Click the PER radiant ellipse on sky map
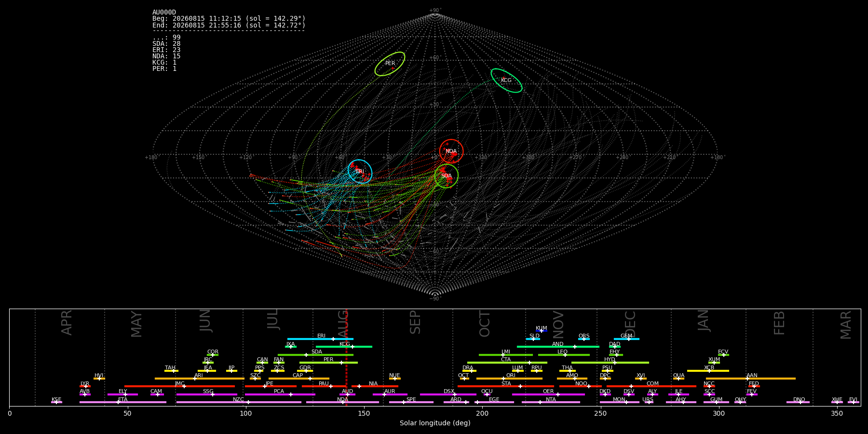 (x=390, y=64)
